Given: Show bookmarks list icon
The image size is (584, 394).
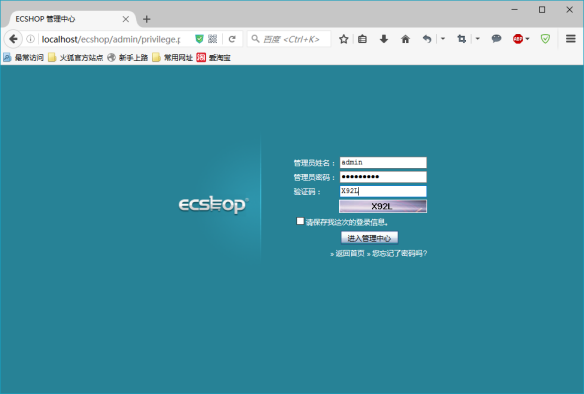Looking at the screenshot, I should click(x=362, y=39).
